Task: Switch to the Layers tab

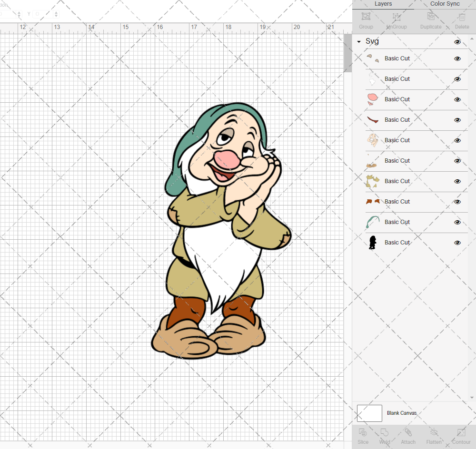Action: [383, 4]
